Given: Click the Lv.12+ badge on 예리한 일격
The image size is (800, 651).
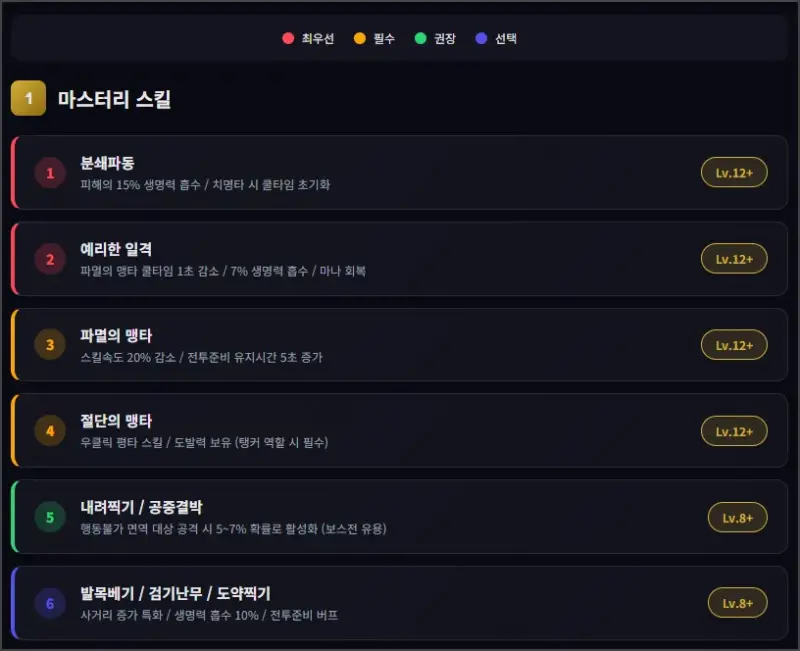Looking at the screenshot, I should (x=735, y=259).
